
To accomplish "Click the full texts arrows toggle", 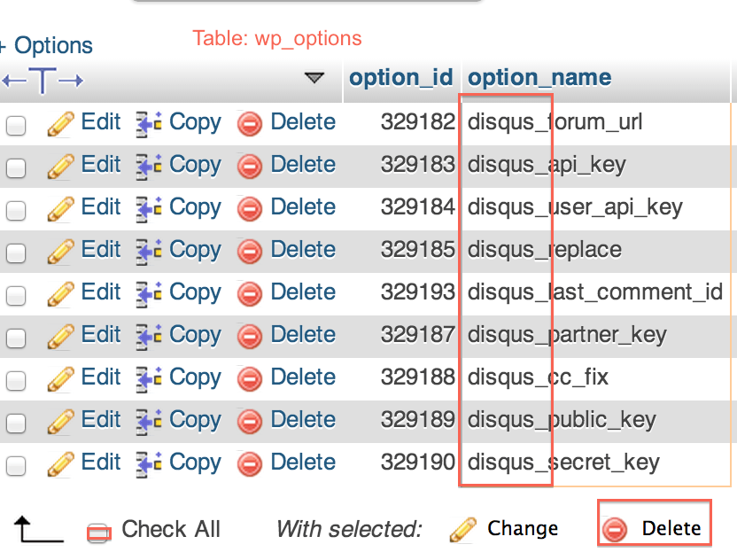I will pyautogui.click(x=43, y=81).
